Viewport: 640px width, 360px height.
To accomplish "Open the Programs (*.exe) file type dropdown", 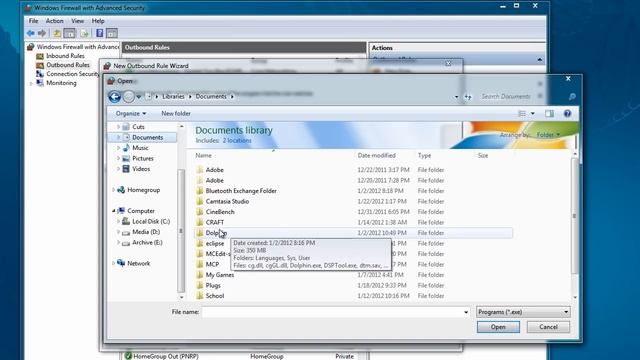I will [x=523, y=312].
